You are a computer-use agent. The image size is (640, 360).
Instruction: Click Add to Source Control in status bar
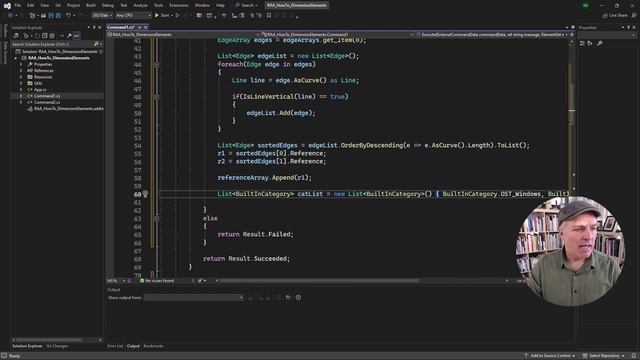point(550,356)
